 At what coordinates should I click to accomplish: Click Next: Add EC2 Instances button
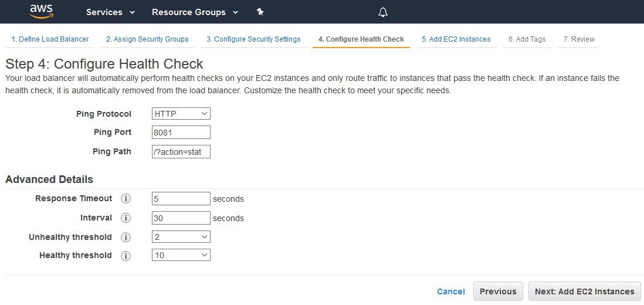tap(584, 292)
